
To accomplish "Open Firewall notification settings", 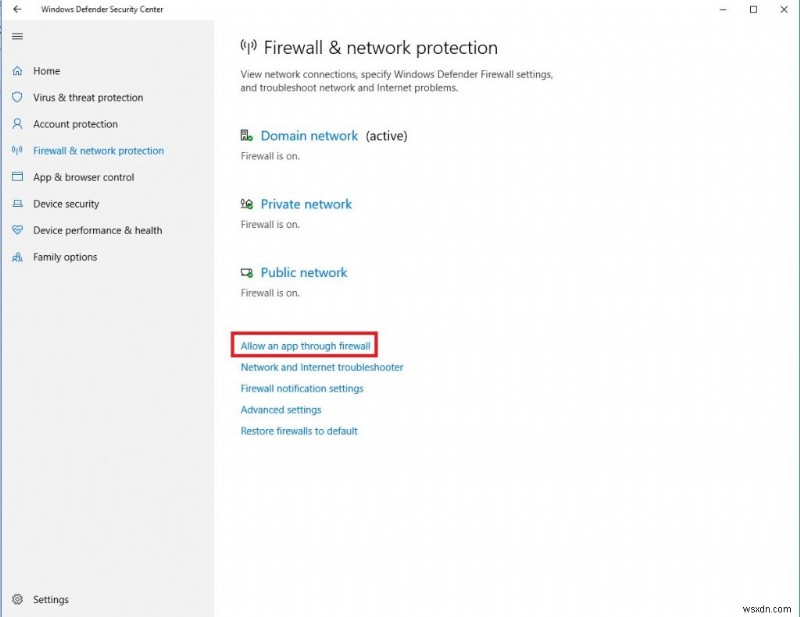I will (x=302, y=388).
